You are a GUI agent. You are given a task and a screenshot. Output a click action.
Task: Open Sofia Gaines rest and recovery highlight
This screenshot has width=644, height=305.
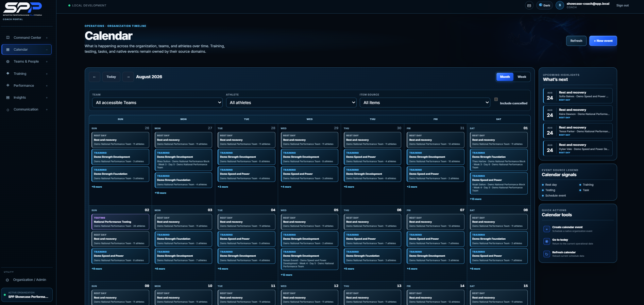(x=578, y=96)
